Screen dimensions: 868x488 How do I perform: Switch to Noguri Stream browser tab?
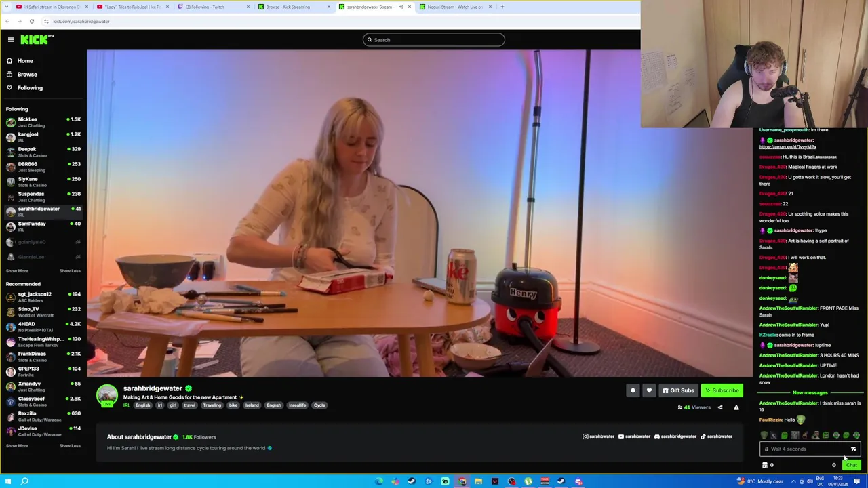455,7
